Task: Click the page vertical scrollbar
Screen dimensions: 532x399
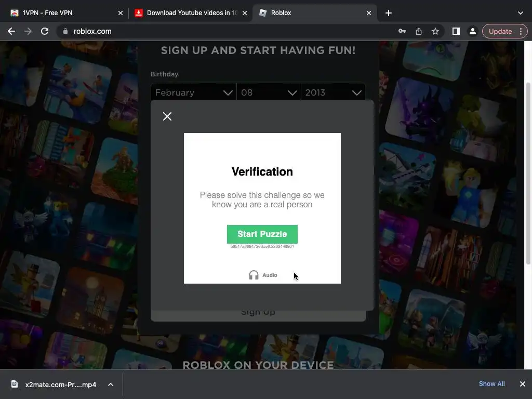Action: (x=528, y=173)
